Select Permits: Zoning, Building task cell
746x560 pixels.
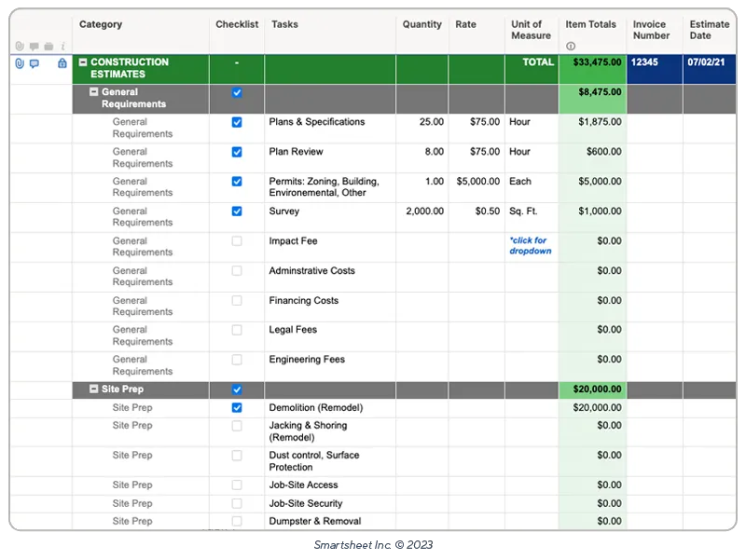coord(330,188)
